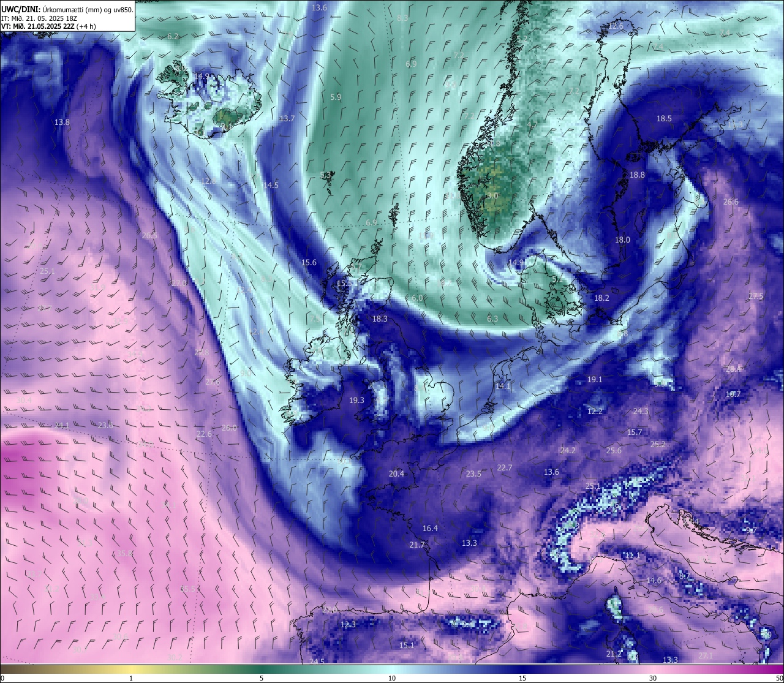Click the 23.6 value on the map
Viewport: 784px width, 683px height.
(105, 426)
